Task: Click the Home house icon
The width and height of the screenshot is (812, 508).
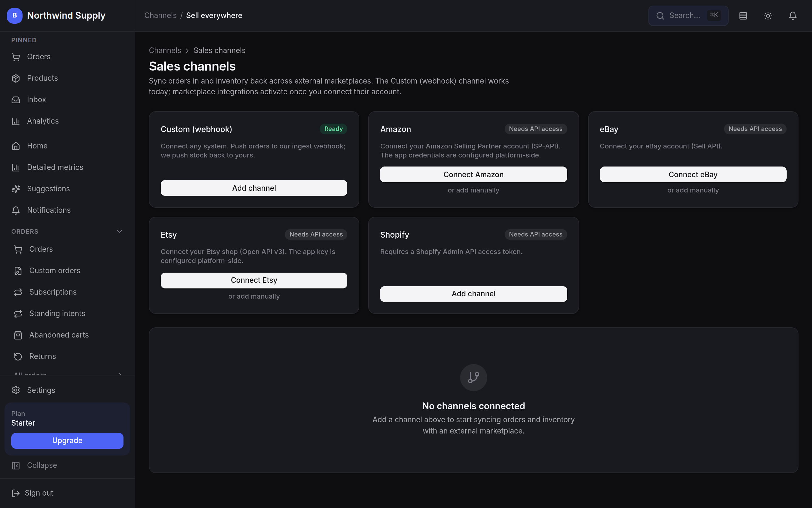Action: (x=16, y=146)
